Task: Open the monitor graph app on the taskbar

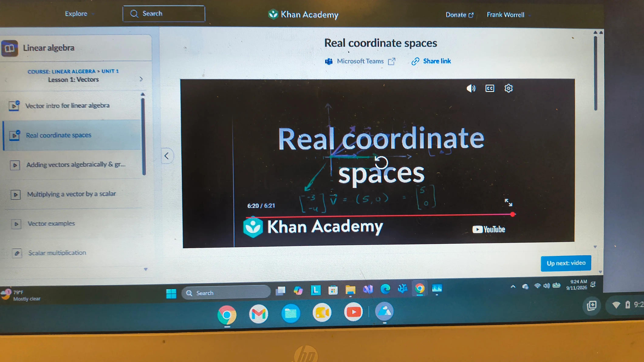Action: pos(437,288)
